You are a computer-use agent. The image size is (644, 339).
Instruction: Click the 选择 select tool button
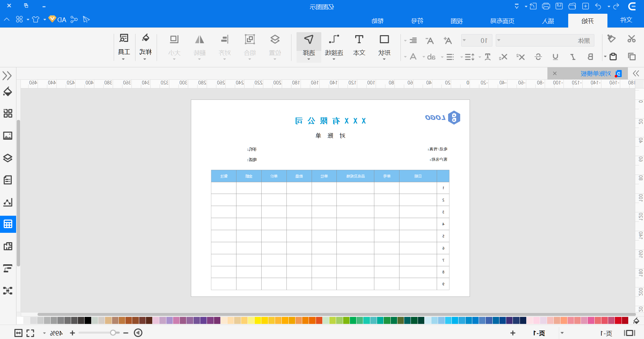coord(309,47)
